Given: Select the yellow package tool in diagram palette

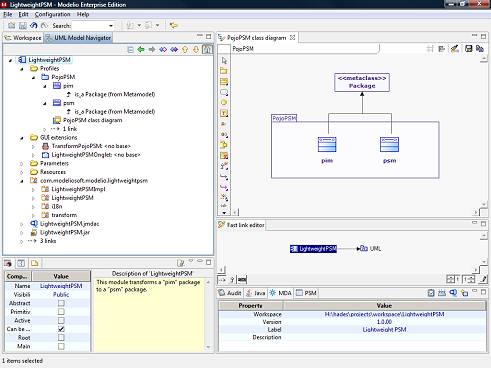Looking at the screenshot, I should click(224, 71).
